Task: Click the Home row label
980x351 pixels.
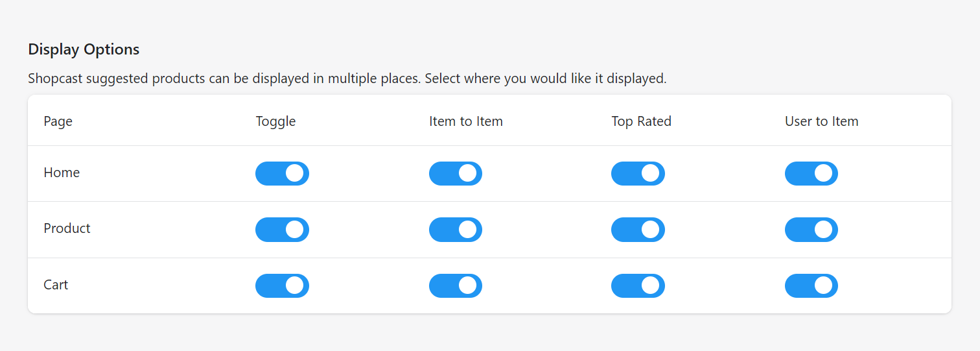Action: pyautogui.click(x=62, y=173)
